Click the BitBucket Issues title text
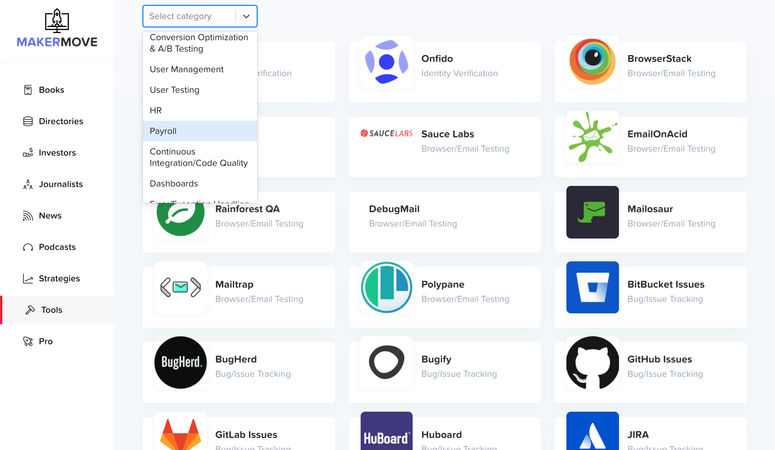Image resolution: width=775 pixels, height=450 pixels. coord(666,284)
